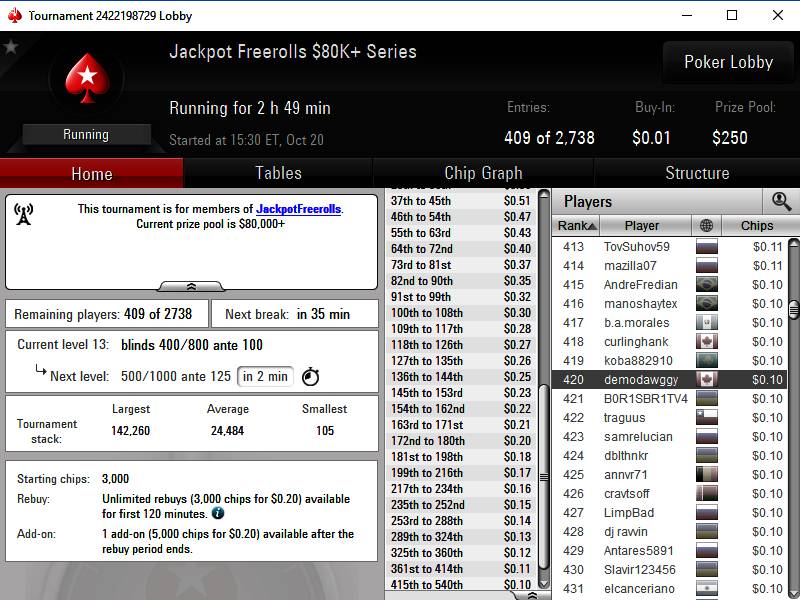800x600 pixels.
Task: Click the Running status button
Action: (86, 135)
